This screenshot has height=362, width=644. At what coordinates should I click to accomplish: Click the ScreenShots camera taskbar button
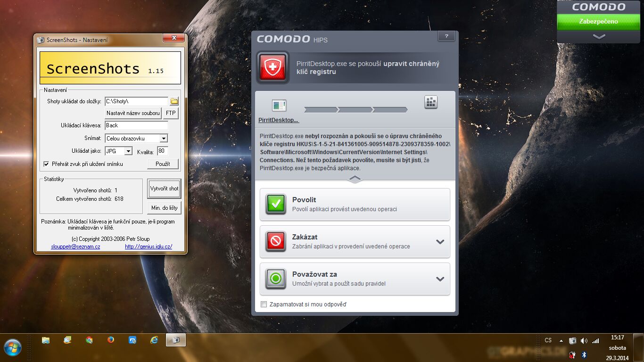[x=176, y=340]
